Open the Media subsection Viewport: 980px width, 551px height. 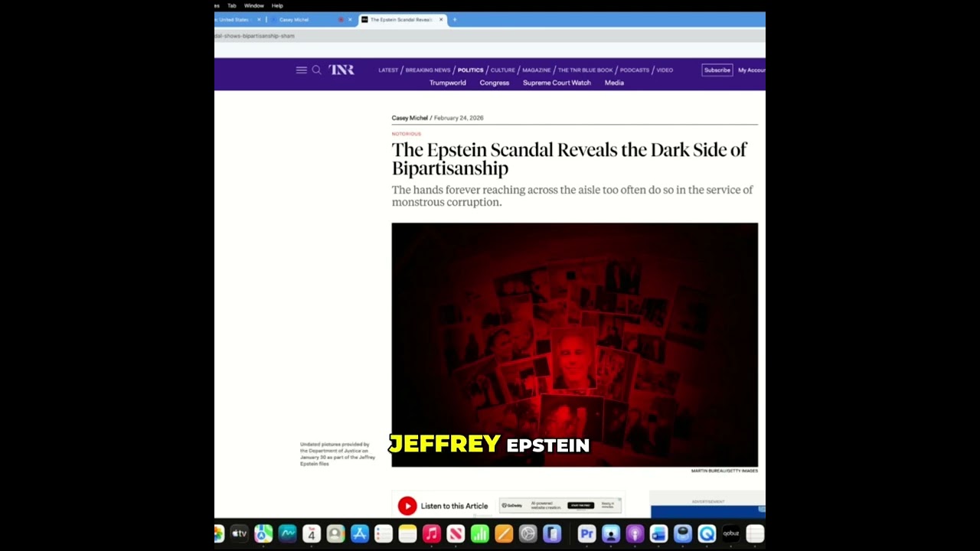coord(614,83)
